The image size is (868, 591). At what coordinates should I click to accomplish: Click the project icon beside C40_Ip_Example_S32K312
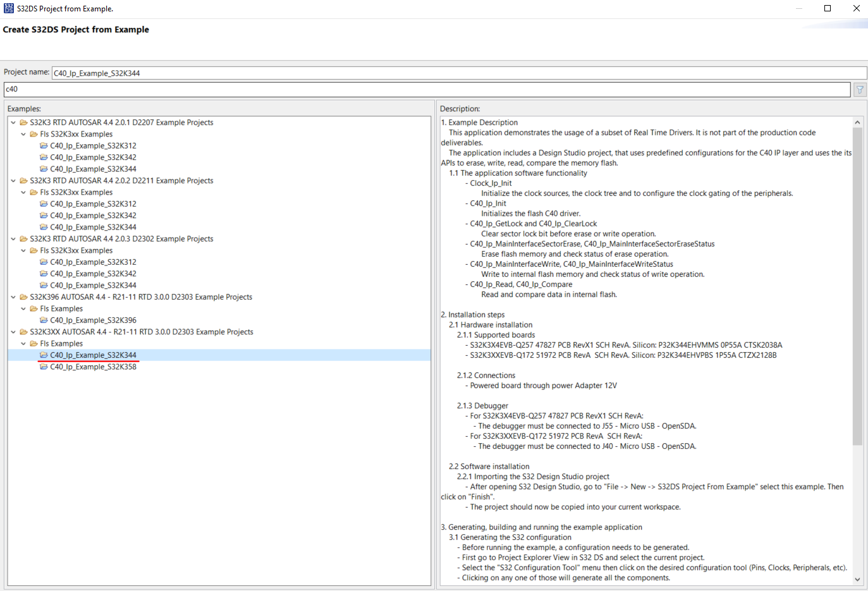[43, 145]
